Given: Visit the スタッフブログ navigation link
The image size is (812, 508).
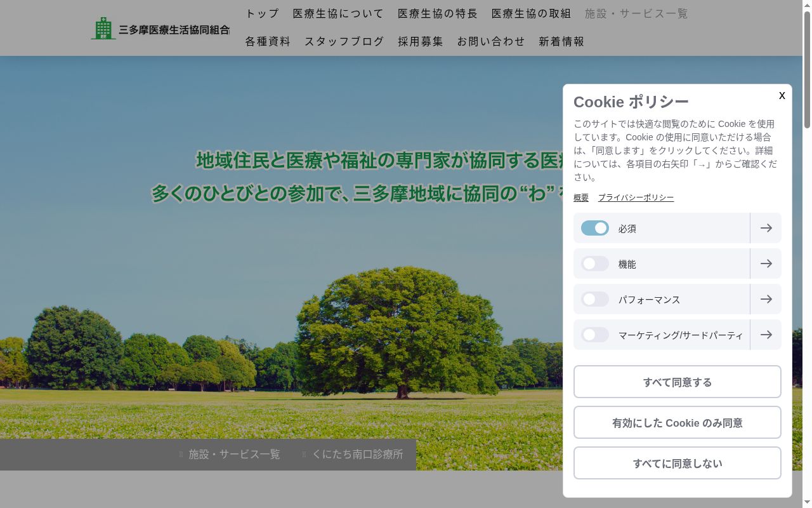Looking at the screenshot, I should click(x=344, y=41).
